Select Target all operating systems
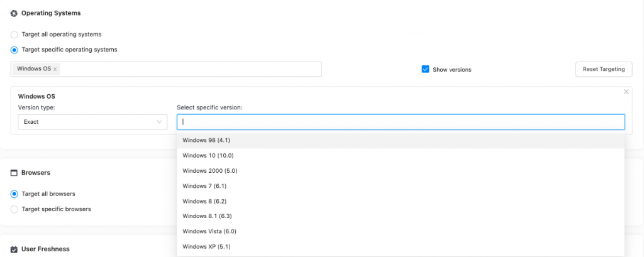The height and width of the screenshot is (257, 644). (14, 35)
